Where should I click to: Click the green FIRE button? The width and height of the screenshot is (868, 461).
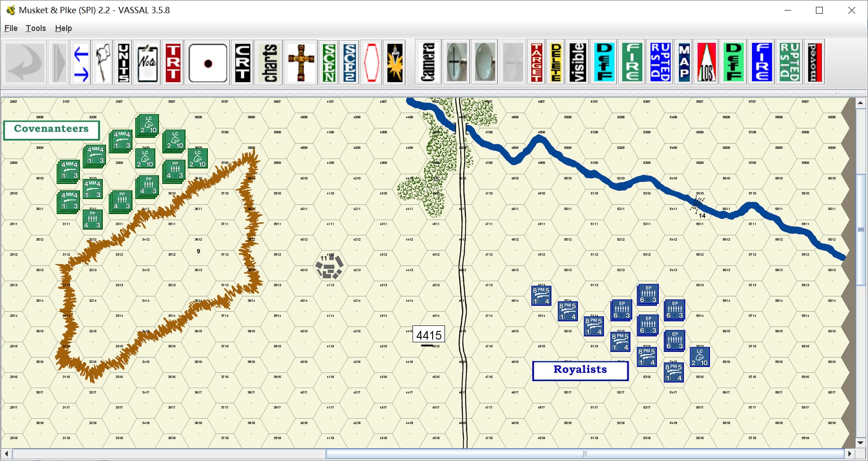point(632,63)
